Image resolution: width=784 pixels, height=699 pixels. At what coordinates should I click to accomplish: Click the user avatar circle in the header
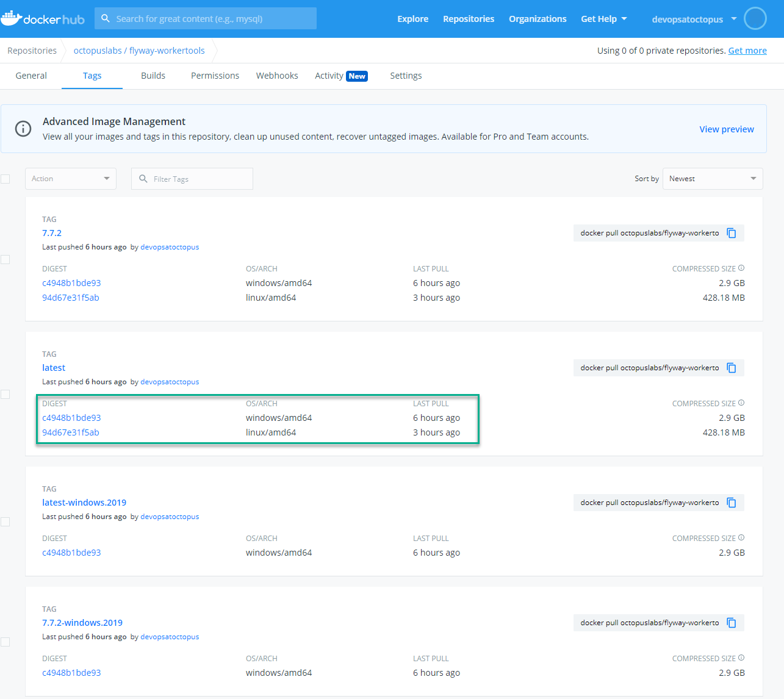755,18
